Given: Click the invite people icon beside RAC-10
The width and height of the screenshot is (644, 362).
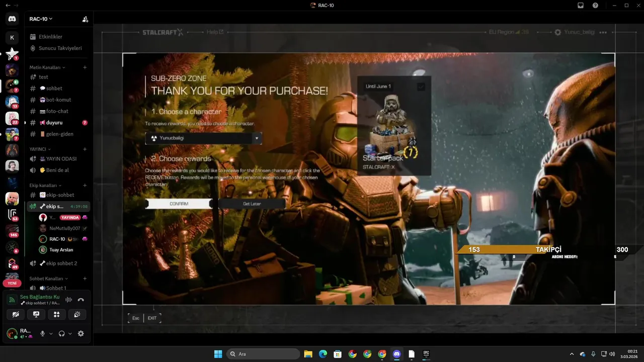Looking at the screenshot, I should click(85, 19).
